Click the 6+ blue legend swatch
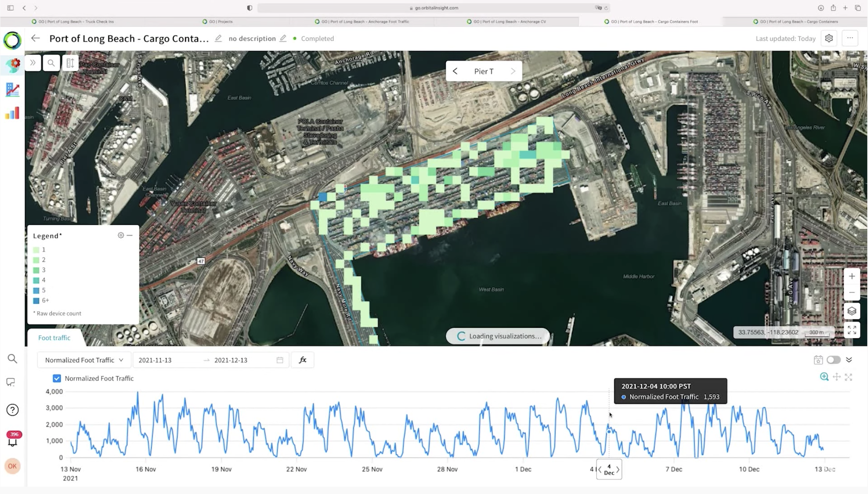The height and width of the screenshot is (494, 868). point(36,300)
